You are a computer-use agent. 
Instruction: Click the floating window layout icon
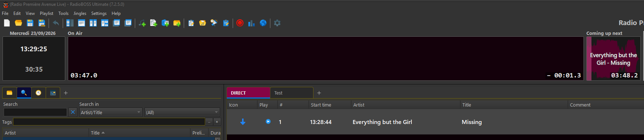[116, 23]
